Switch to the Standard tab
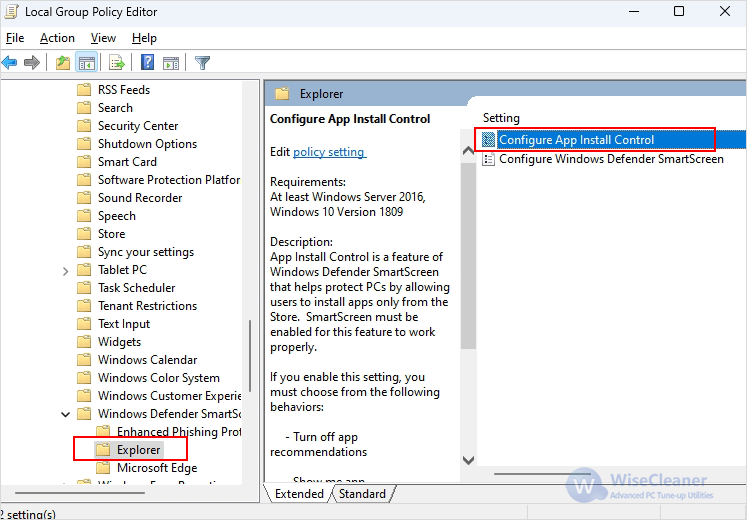This screenshot has height=520, width=747. coord(362,494)
